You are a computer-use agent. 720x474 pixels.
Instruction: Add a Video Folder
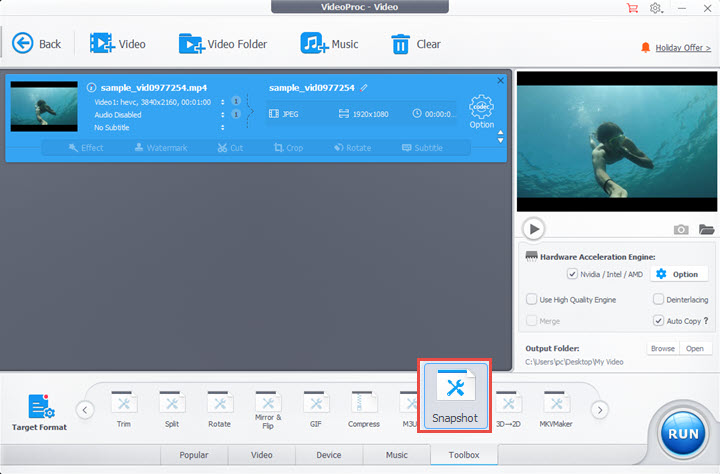click(x=223, y=44)
